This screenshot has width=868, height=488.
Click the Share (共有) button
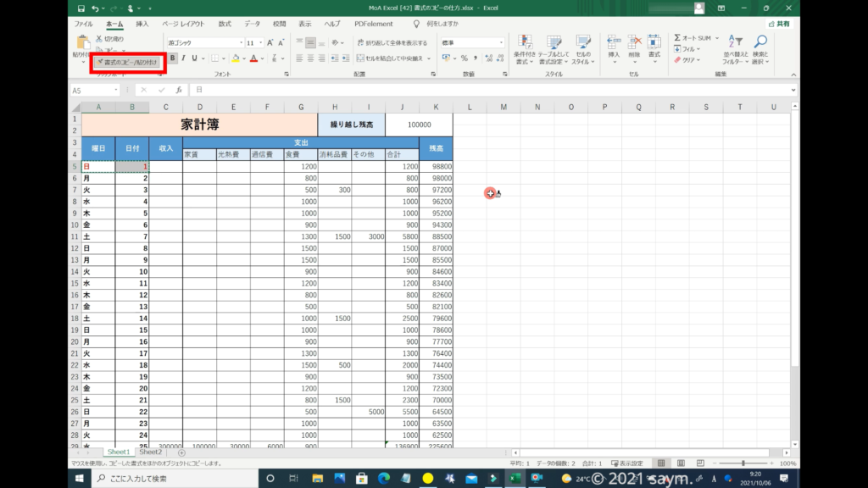(x=780, y=25)
